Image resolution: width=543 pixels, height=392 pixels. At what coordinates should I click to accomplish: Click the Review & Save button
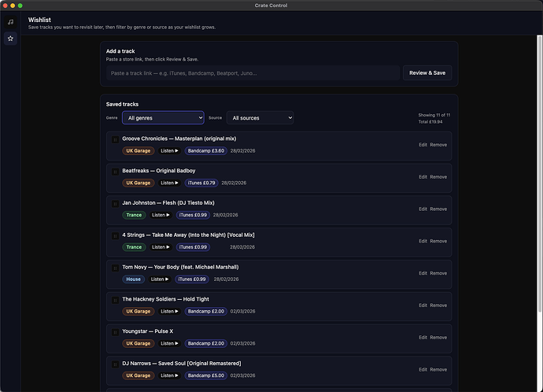pyautogui.click(x=427, y=72)
